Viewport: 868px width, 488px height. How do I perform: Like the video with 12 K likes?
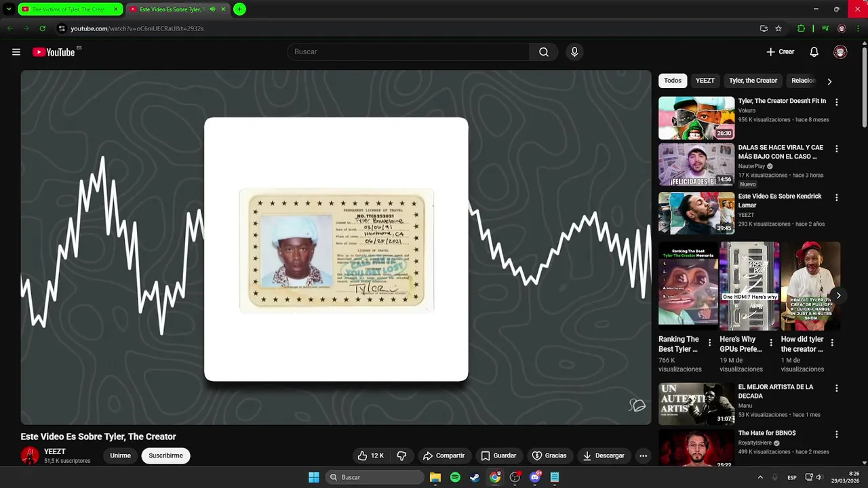[x=371, y=455]
